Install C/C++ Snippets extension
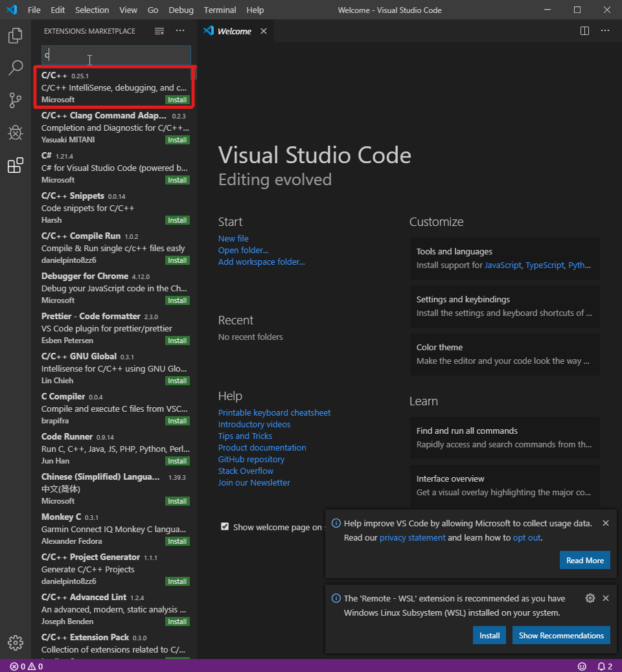The height and width of the screenshot is (672, 622). [177, 220]
